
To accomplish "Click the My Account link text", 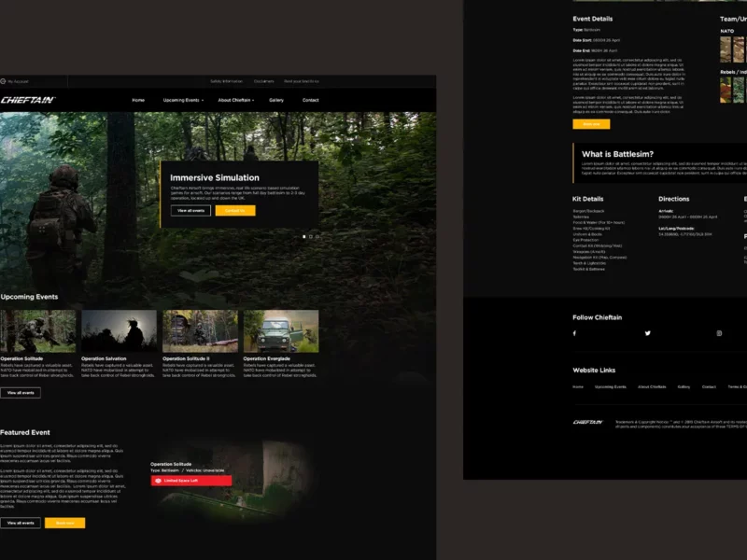I will point(18,81).
